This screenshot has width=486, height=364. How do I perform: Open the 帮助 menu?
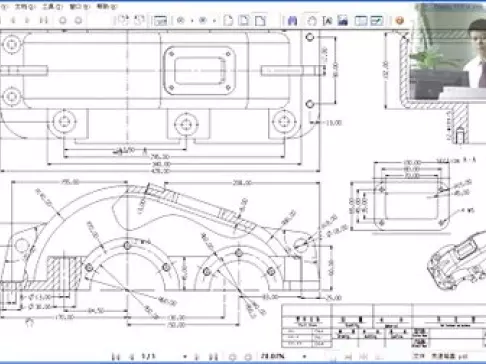point(107,6)
